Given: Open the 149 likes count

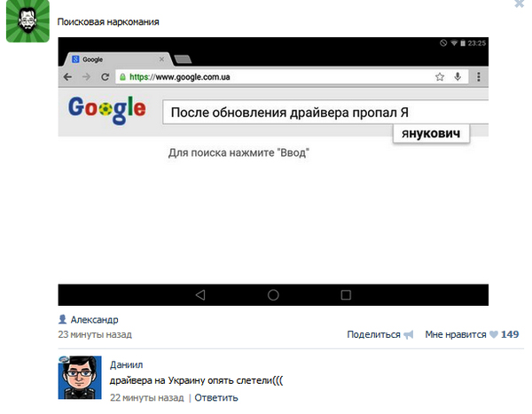Looking at the screenshot, I should click(510, 334).
